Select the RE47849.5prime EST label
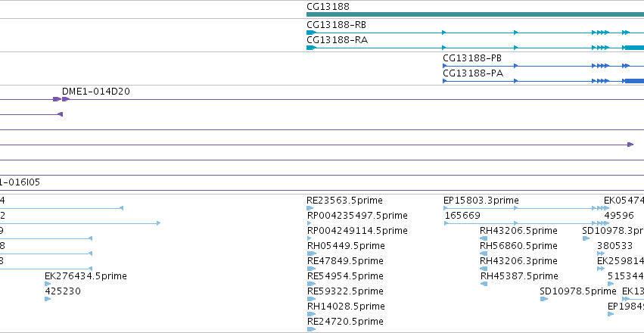 click(345, 261)
